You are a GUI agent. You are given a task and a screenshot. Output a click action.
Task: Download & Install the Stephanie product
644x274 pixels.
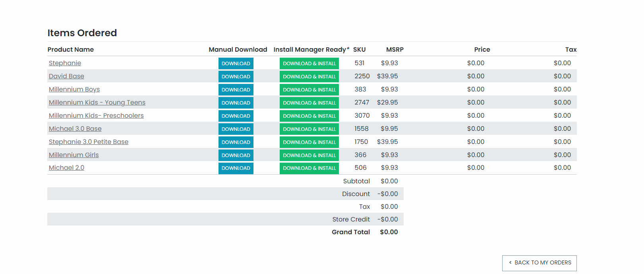click(309, 64)
